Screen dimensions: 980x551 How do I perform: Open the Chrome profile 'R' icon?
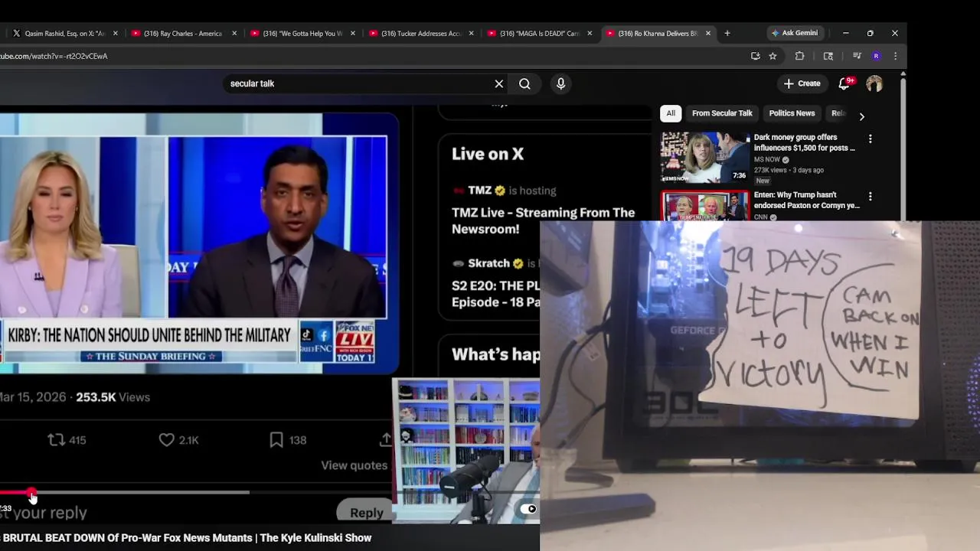coord(876,56)
